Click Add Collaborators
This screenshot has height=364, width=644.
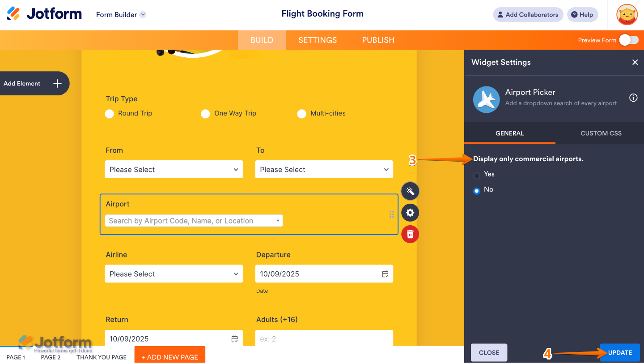528,14
